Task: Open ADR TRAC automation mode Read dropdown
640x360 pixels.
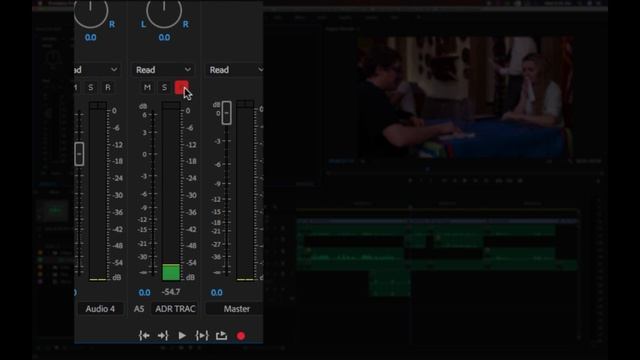Action: click(x=163, y=70)
